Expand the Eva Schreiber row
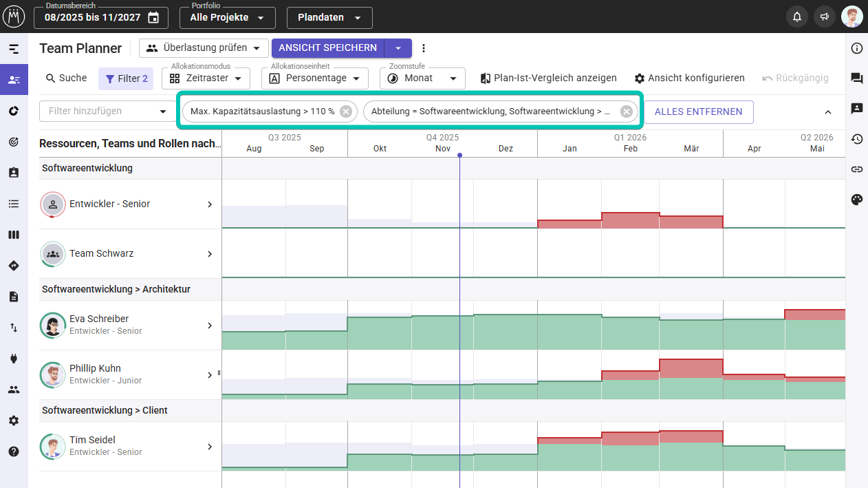This screenshot has width=868, height=488. (210, 326)
